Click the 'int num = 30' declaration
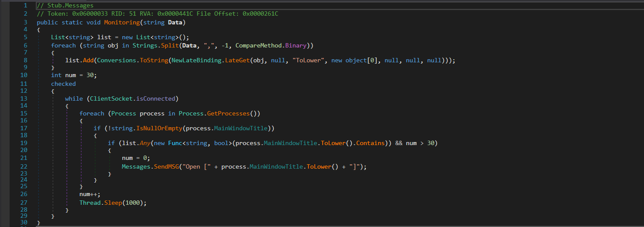Image resolution: width=644 pixels, height=227 pixels. [x=74, y=75]
